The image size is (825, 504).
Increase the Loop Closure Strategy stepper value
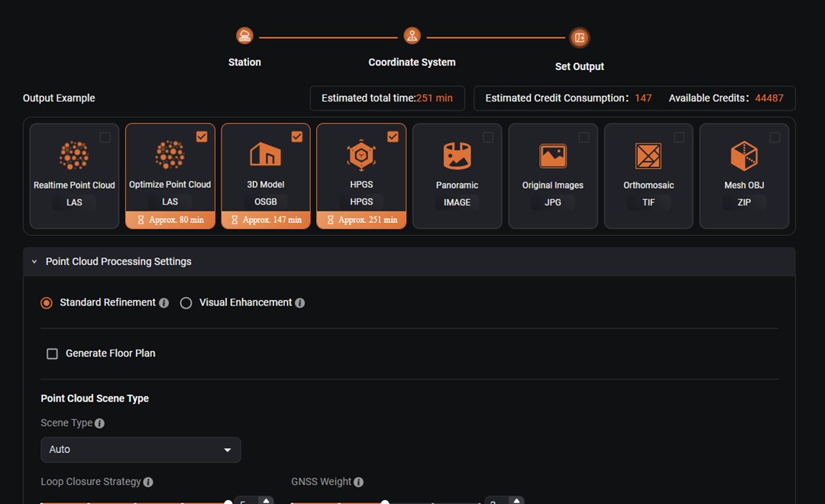click(267, 499)
